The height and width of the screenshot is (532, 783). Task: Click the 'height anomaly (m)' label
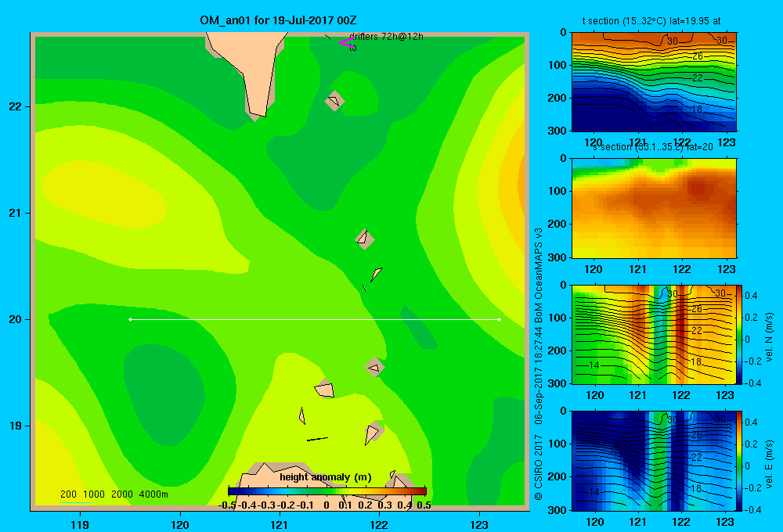326,477
